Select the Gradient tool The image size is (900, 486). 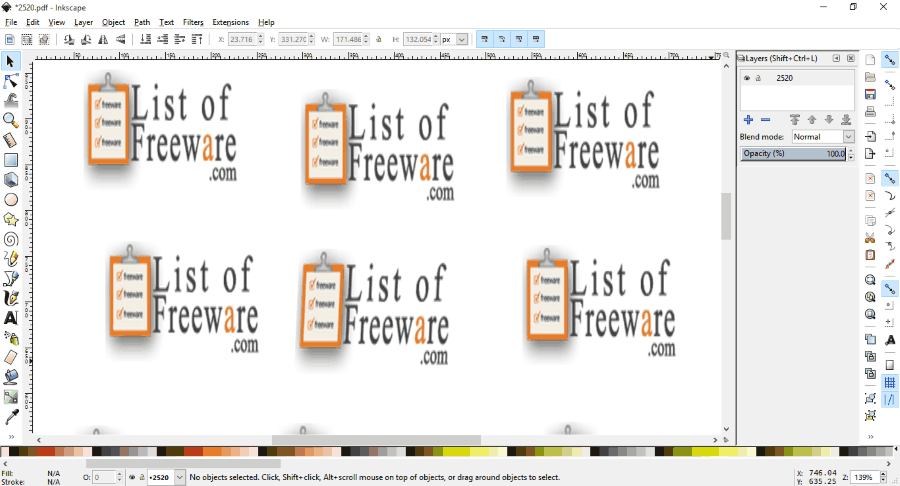click(10, 397)
